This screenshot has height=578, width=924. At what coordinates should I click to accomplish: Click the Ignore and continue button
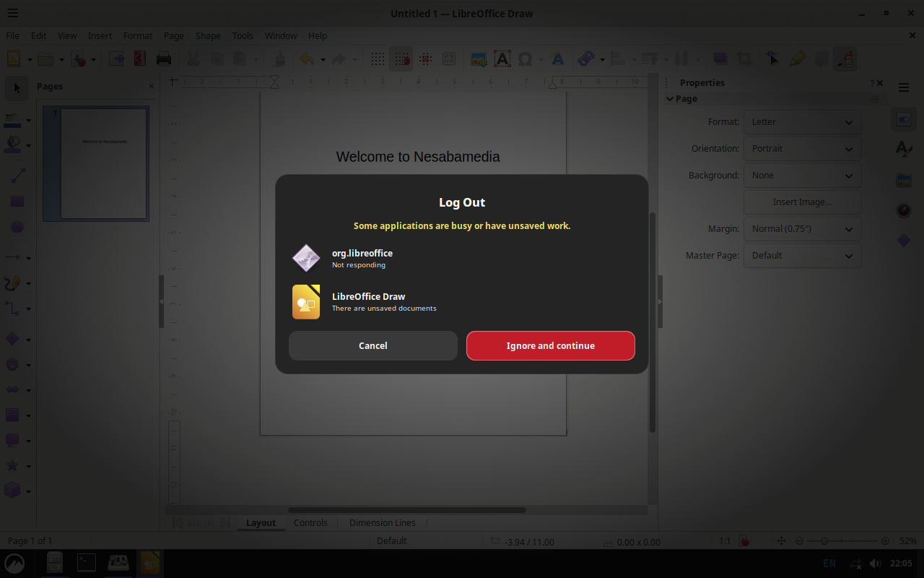click(x=550, y=345)
